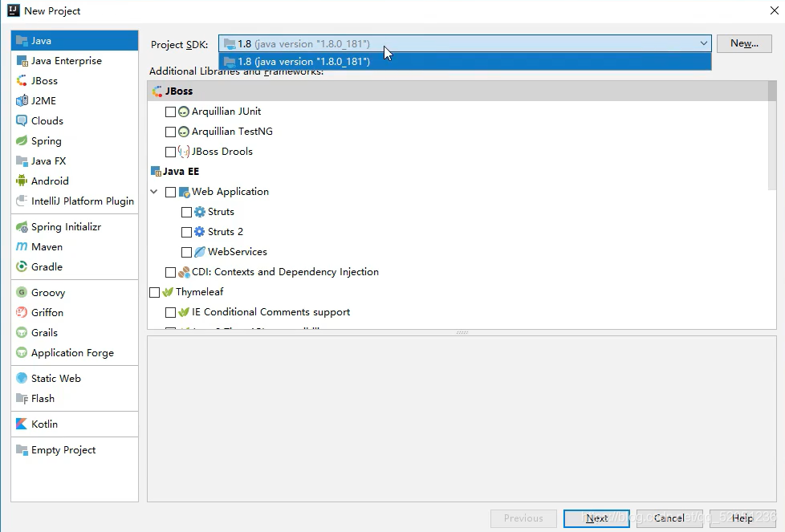Open the Clouds icon entry
Screen dimensions: 785x532
point(22,120)
